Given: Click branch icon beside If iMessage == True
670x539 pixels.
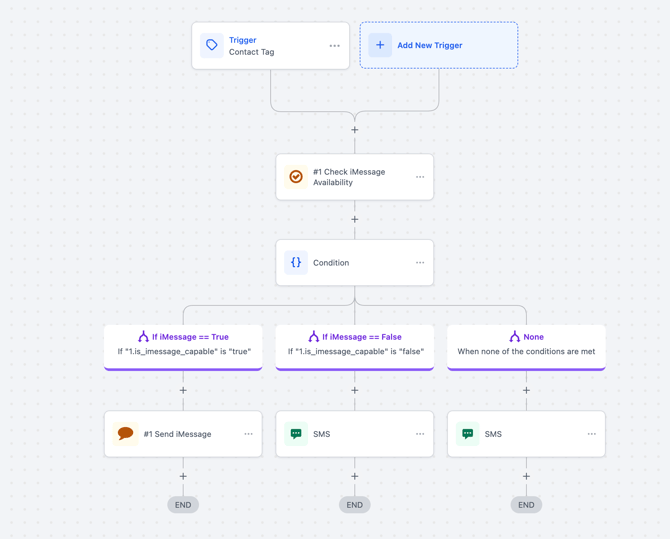Looking at the screenshot, I should point(143,337).
